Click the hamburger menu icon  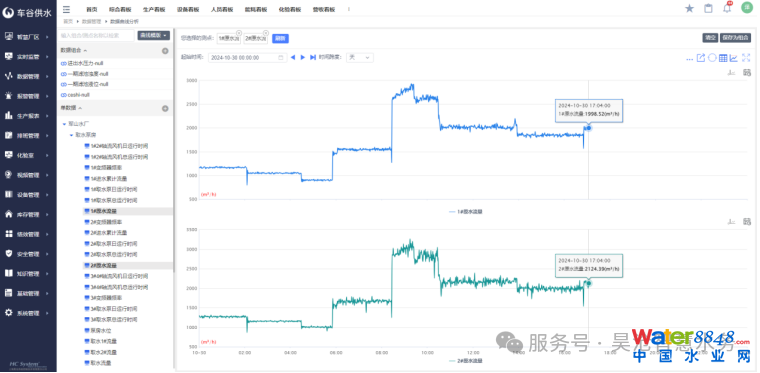coord(66,9)
